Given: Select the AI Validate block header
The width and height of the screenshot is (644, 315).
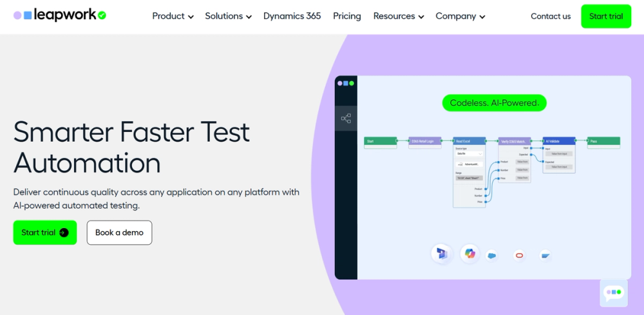Looking at the screenshot, I should click(x=559, y=141).
